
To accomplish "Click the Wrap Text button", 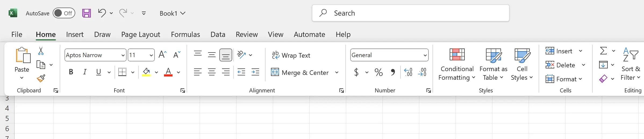I will coord(291,55).
